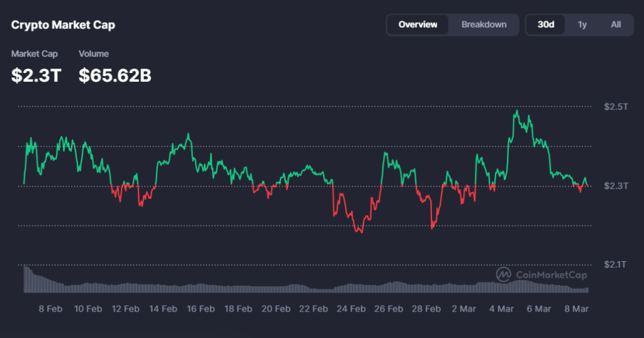Click the $2.1T y-axis label
Image resolution: width=644 pixels, height=338 pixels.
[615, 265]
